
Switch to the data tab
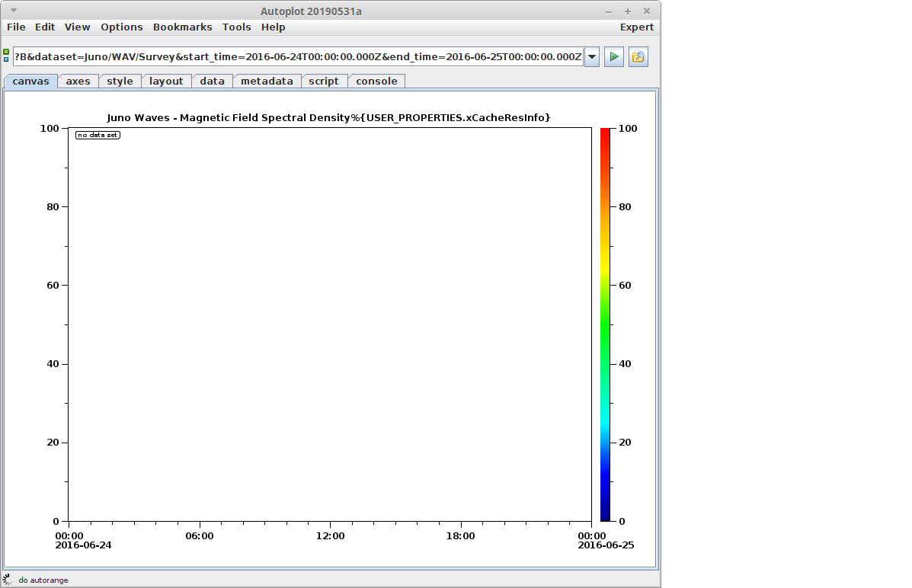(213, 81)
